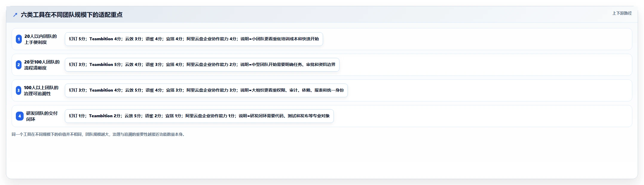Select the number 3 step badge

point(19,90)
